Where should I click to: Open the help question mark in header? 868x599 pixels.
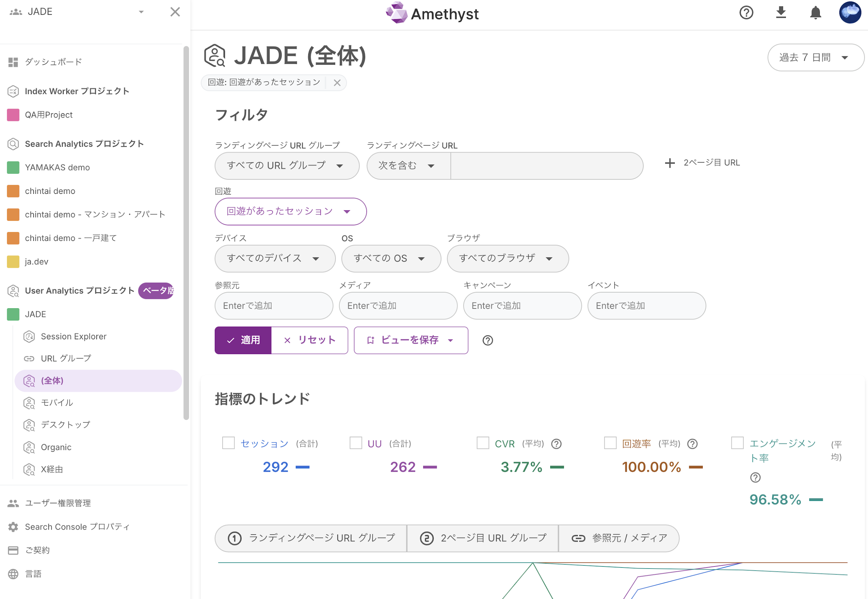[746, 13]
